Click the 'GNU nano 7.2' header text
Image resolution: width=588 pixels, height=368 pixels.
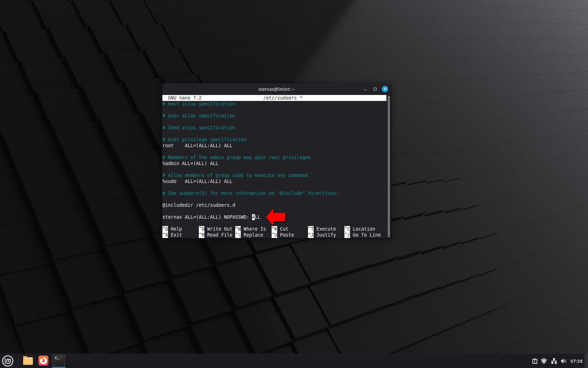click(x=184, y=98)
